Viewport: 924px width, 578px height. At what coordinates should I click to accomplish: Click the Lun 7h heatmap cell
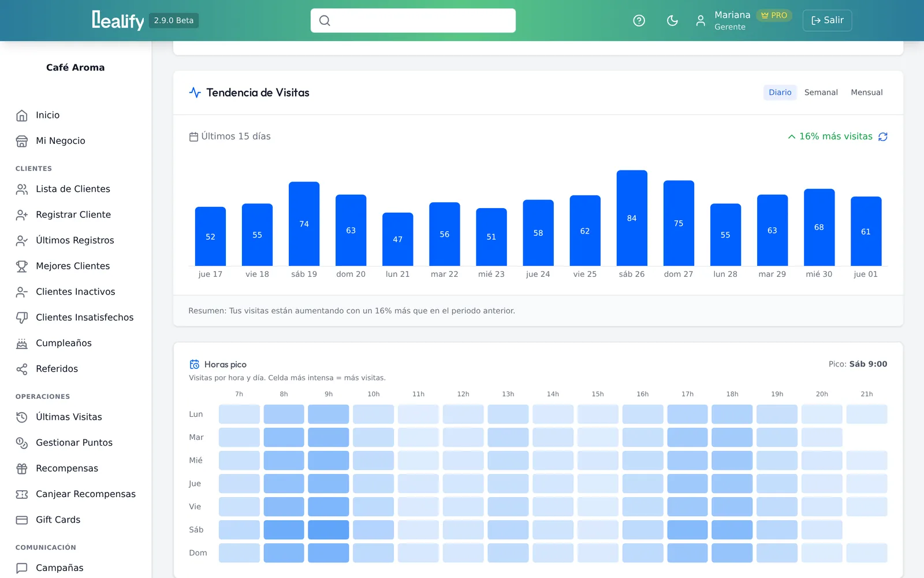(x=239, y=414)
